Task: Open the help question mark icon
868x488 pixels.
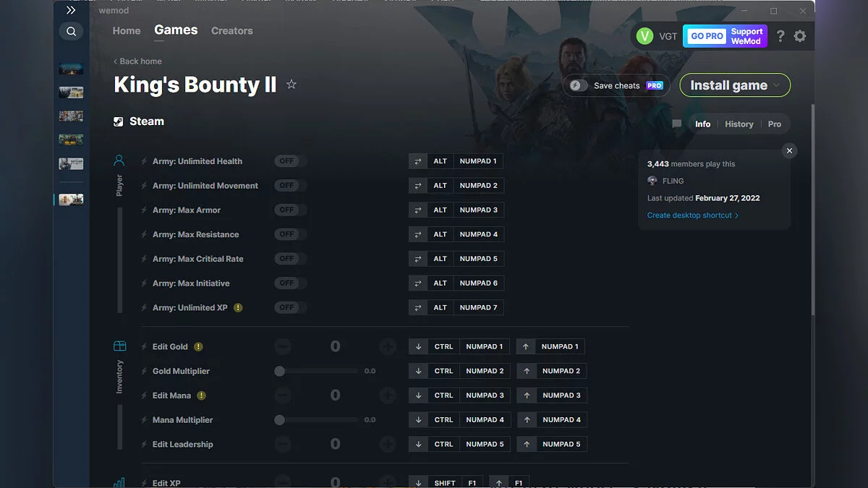Action: (x=780, y=36)
